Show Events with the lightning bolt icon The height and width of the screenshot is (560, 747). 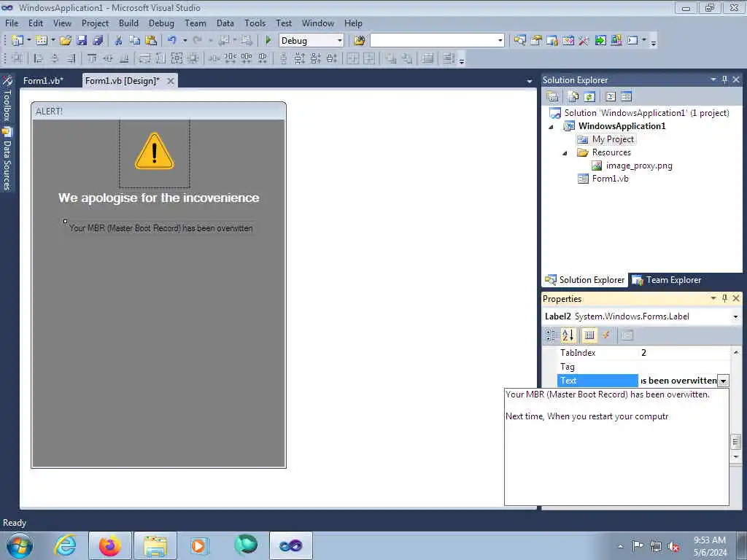pos(606,335)
